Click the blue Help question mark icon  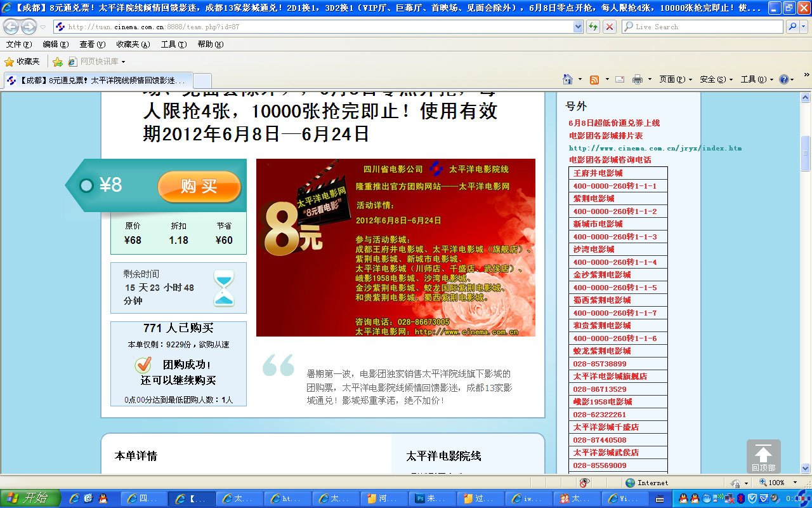(784, 79)
